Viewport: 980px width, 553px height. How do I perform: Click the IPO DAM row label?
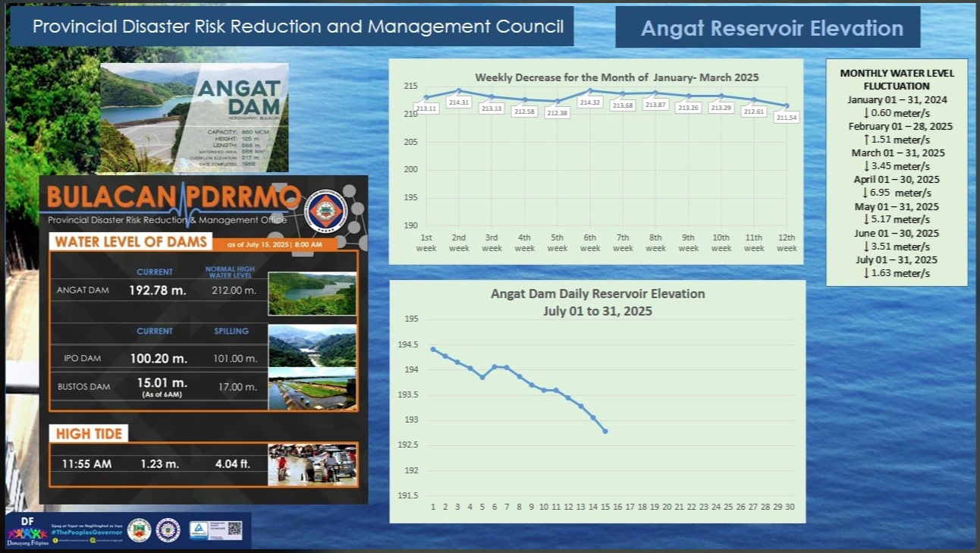83,358
